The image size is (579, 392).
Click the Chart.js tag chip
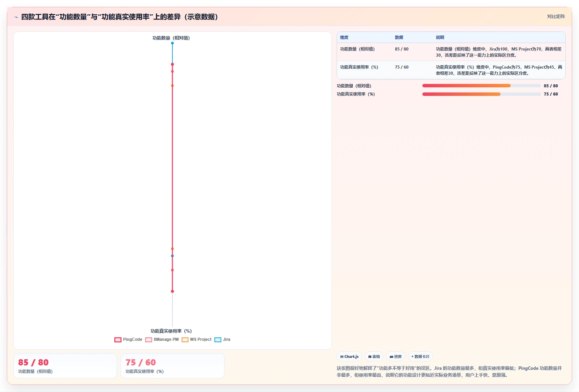point(349,357)
